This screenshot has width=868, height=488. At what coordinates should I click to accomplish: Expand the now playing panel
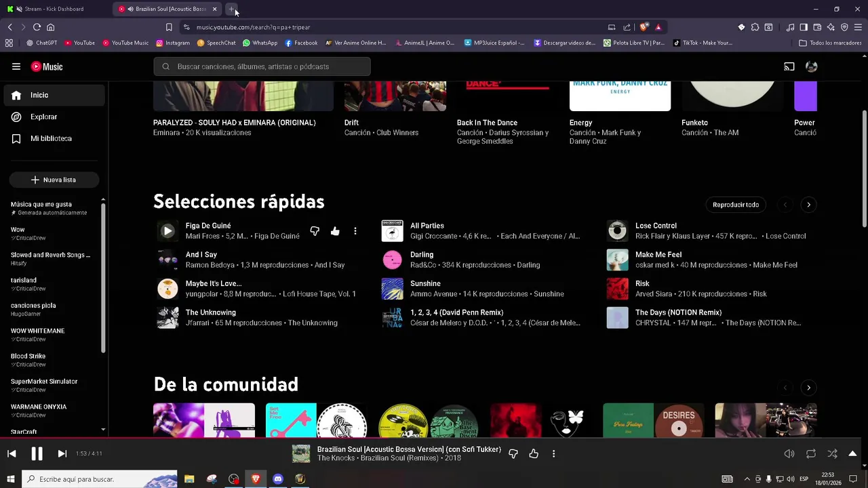click(852, 453)
